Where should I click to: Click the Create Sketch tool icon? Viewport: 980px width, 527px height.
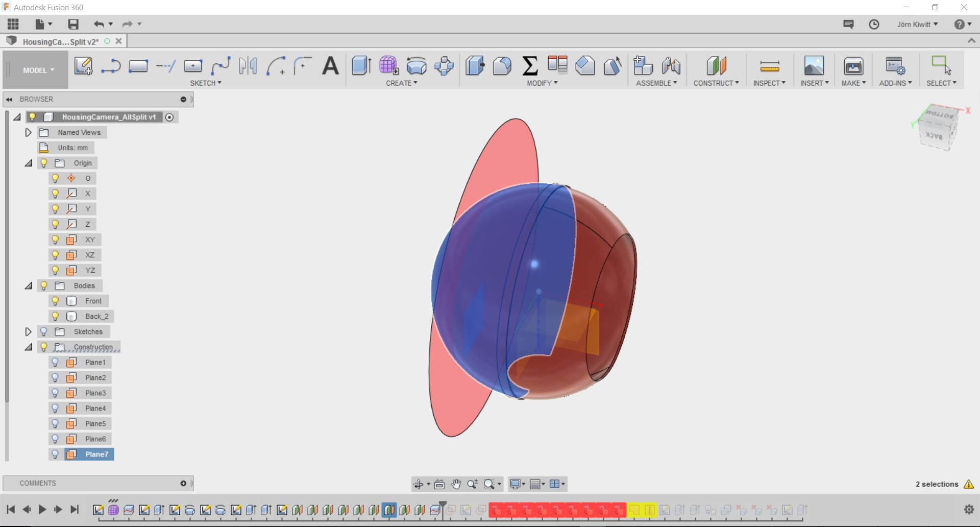click(83, 66)
